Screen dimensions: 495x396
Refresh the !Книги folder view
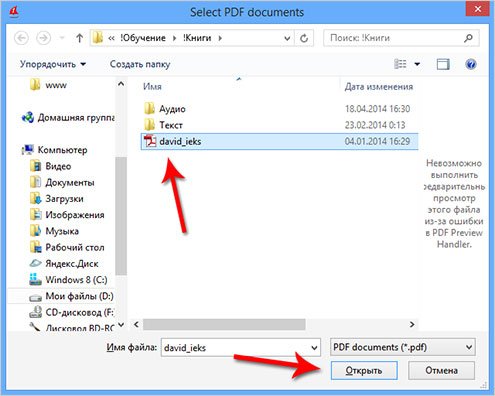pyautogui.click(x=304, y=38)
